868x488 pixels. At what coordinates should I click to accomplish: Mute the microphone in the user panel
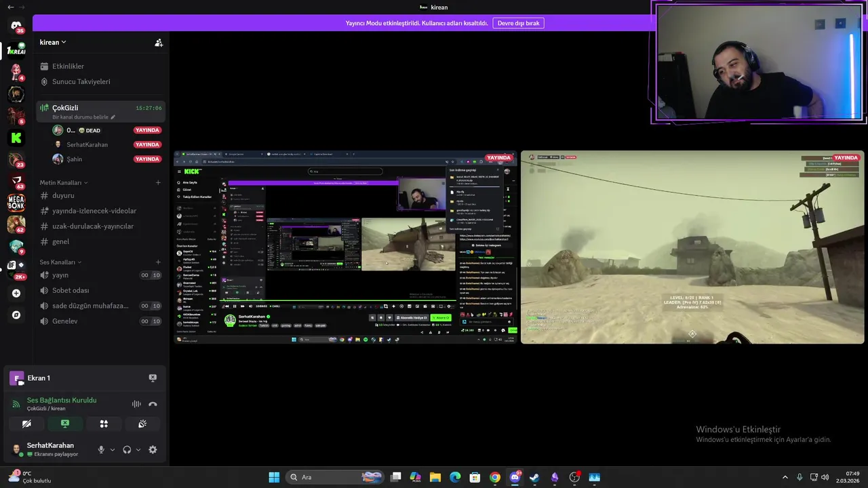tap(101, 449)
